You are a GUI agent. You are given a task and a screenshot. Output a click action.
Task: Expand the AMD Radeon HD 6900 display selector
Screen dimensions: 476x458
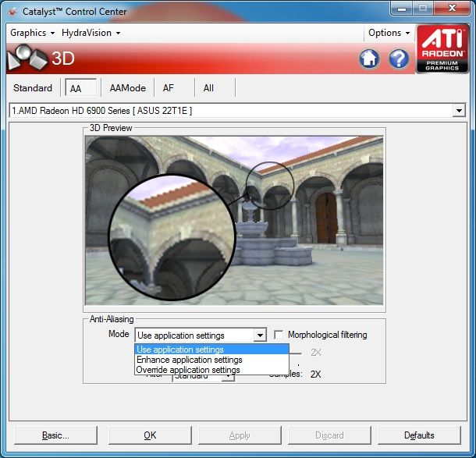pyautogui.click(x=459, y=111)
